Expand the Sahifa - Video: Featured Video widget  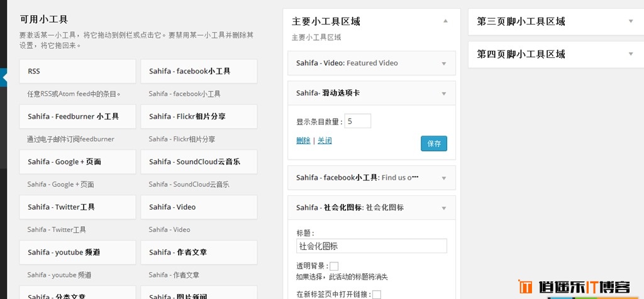(x=443, y=63)
